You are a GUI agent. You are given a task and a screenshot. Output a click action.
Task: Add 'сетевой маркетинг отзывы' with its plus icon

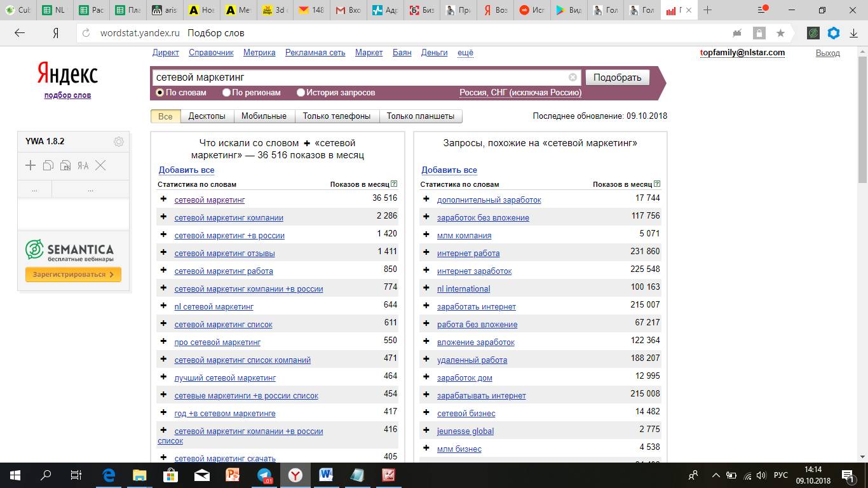163,253
